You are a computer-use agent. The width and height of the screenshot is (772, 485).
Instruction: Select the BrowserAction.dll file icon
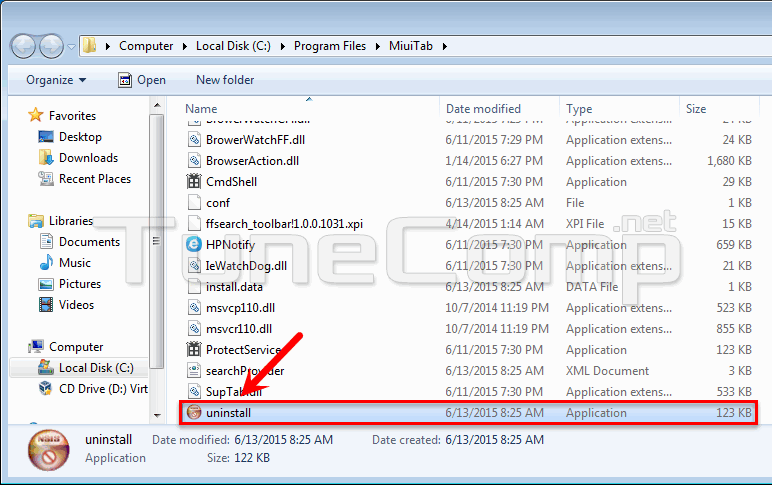pyautogui.click(x=194, y=161)
